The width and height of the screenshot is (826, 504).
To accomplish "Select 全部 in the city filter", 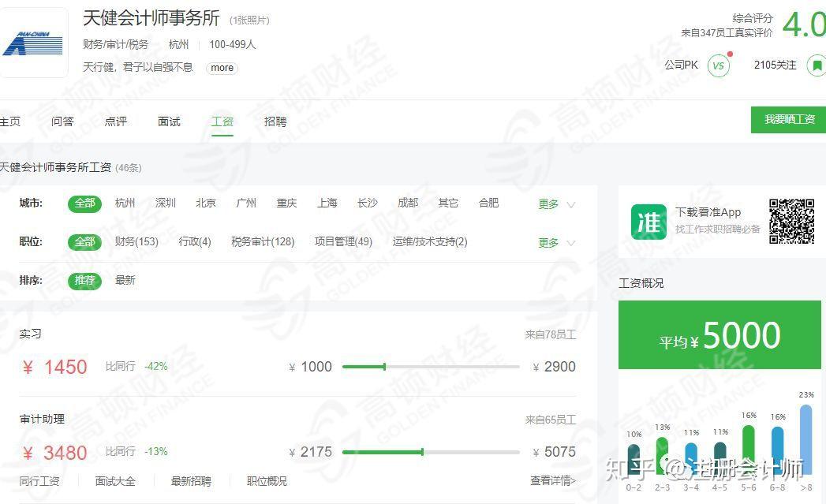I will click(85, 203).
